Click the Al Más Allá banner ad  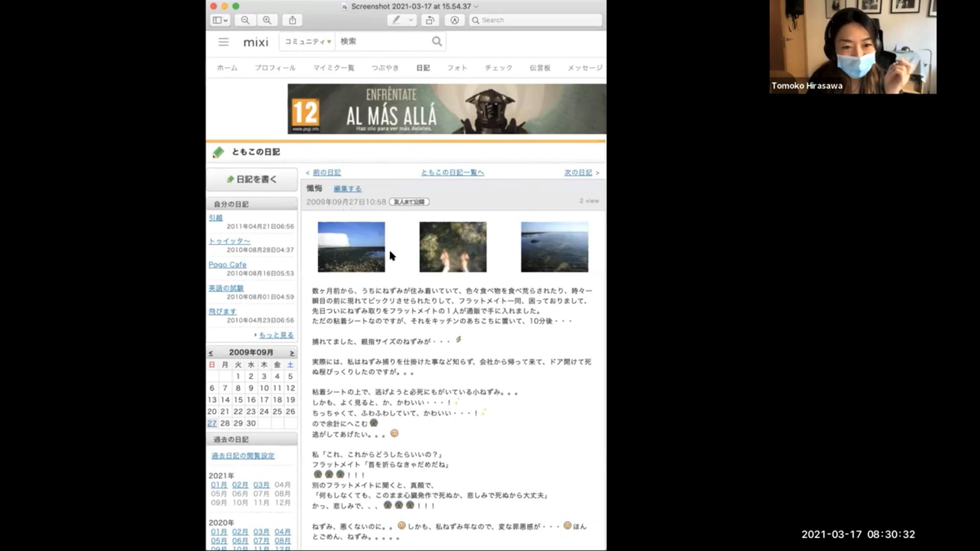pyautogui.click(x=447, y=109)
